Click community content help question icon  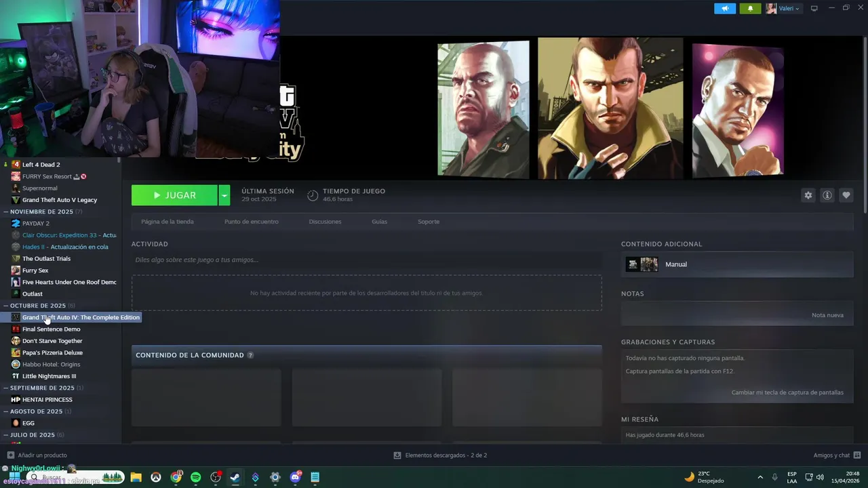click(x=250, y=355)
